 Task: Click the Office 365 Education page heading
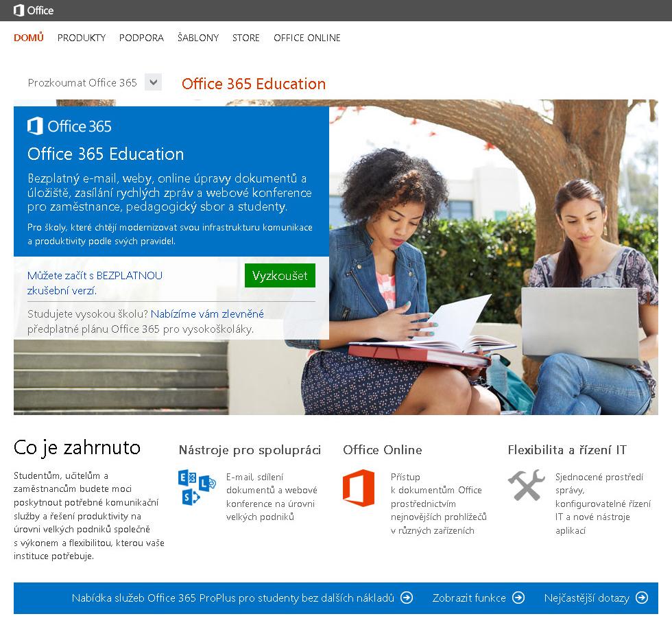[254, 84]
